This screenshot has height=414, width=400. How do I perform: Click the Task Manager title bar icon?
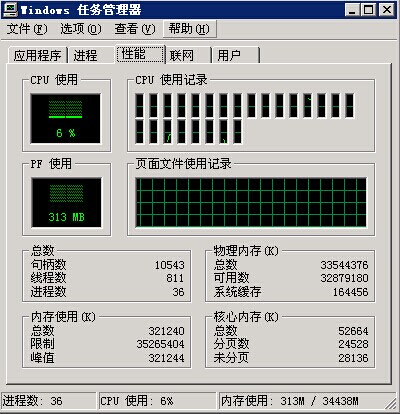click(9, 10)
